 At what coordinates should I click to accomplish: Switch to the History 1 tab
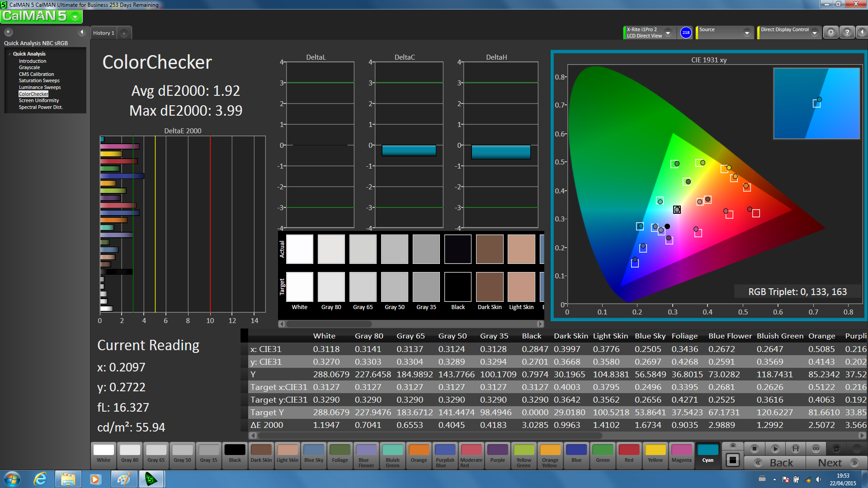click(104, 33)
